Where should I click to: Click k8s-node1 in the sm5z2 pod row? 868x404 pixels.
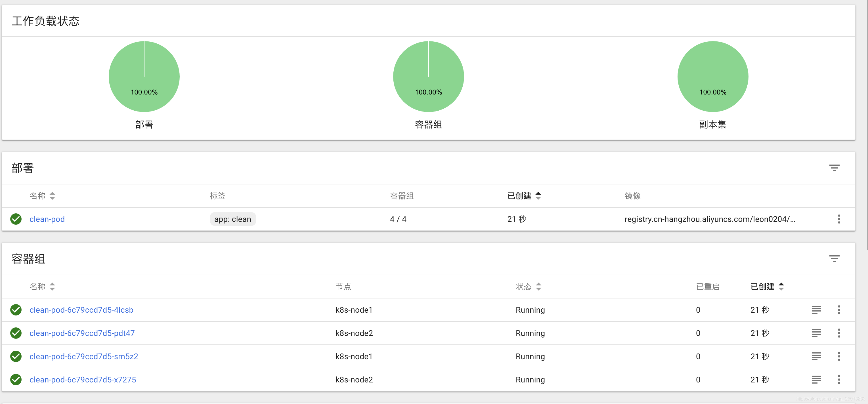pos(354,356)
